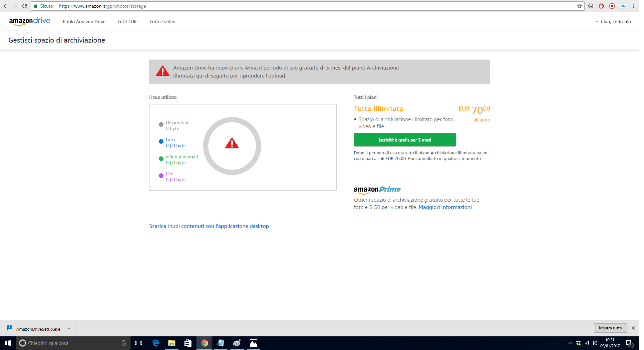Click the red warning triangle in banner
Viewport: 644px width, 350px height.
pyautogui.click(x=162, y=71)
